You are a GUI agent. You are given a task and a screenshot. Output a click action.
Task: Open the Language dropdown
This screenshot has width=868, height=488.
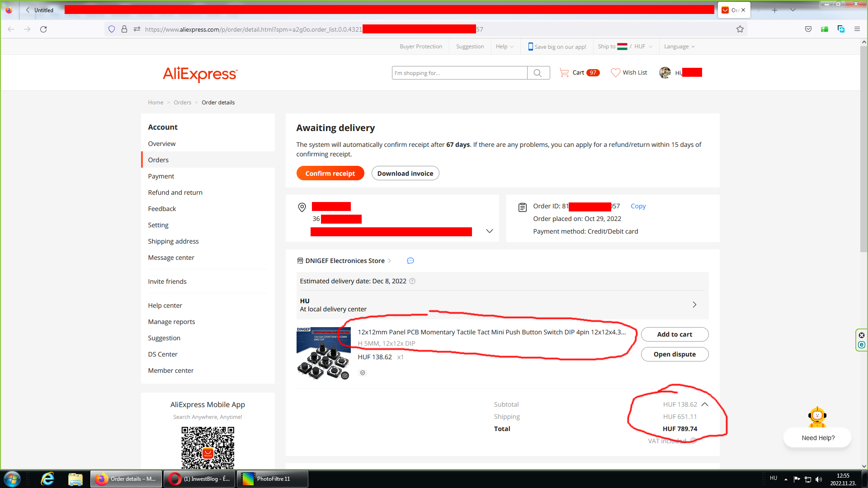(x=679, y=47)
